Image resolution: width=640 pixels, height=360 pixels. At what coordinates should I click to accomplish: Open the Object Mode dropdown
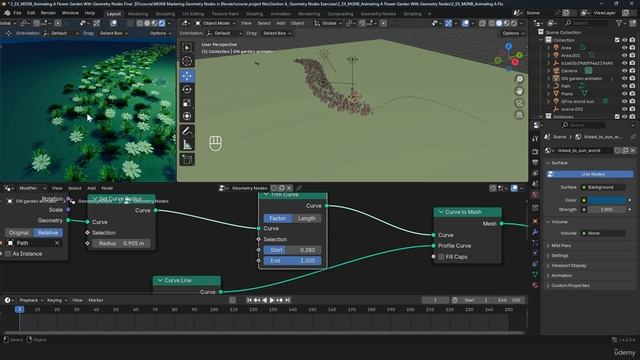click(216, 23)
